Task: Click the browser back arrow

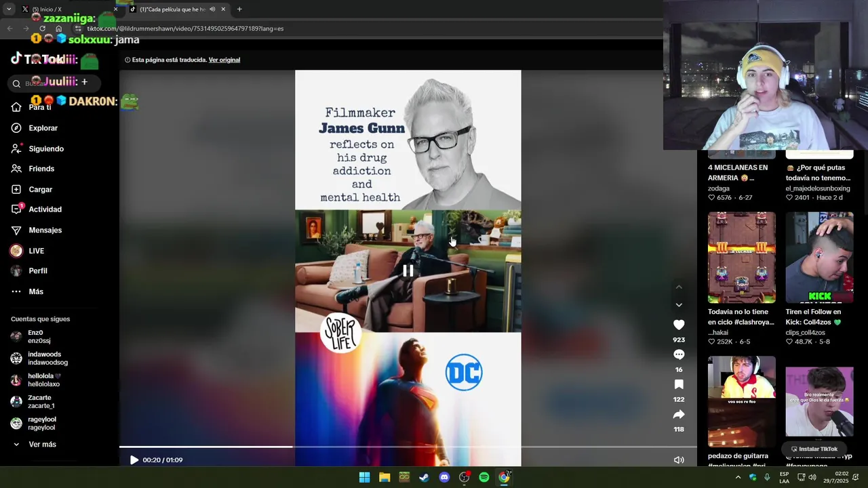Action: pyautogui.click(x=9, y=28)
